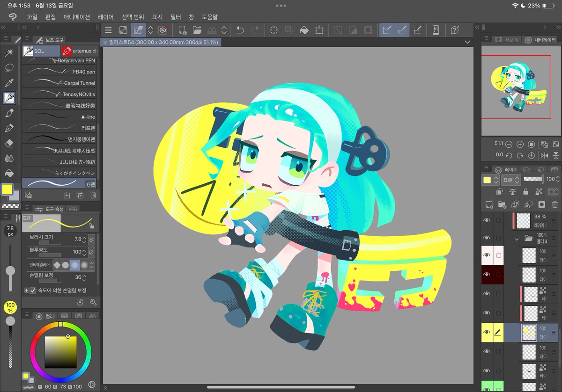Switch to the 내비게이터 tab
This screenshot has width=562, height=392.
coord(541,40)
